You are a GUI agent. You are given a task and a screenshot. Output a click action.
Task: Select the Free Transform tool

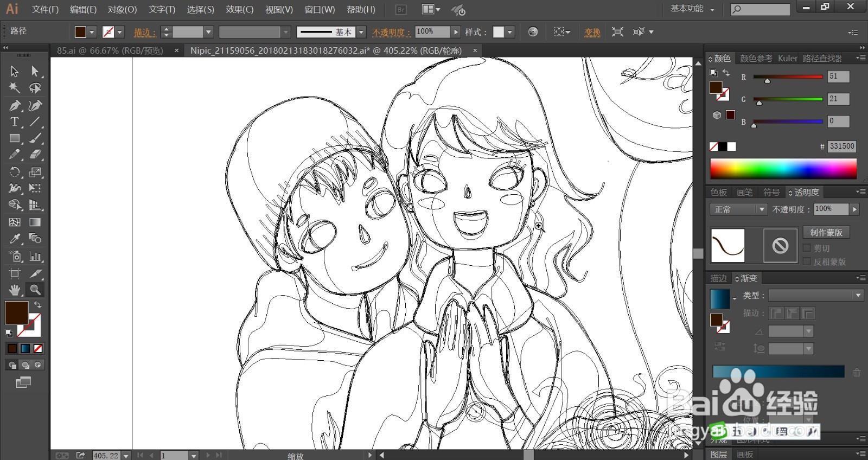(x=35, y=189)
